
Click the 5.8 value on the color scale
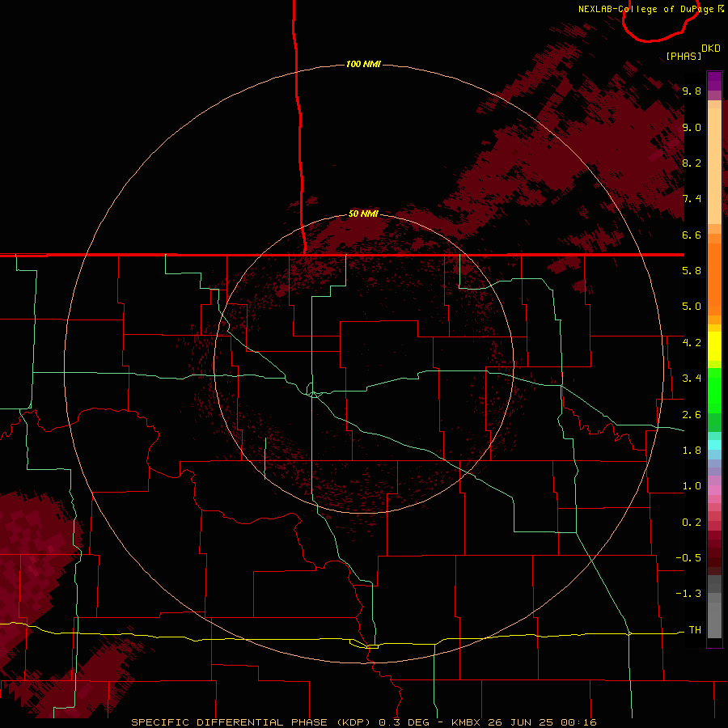point(692,271)
